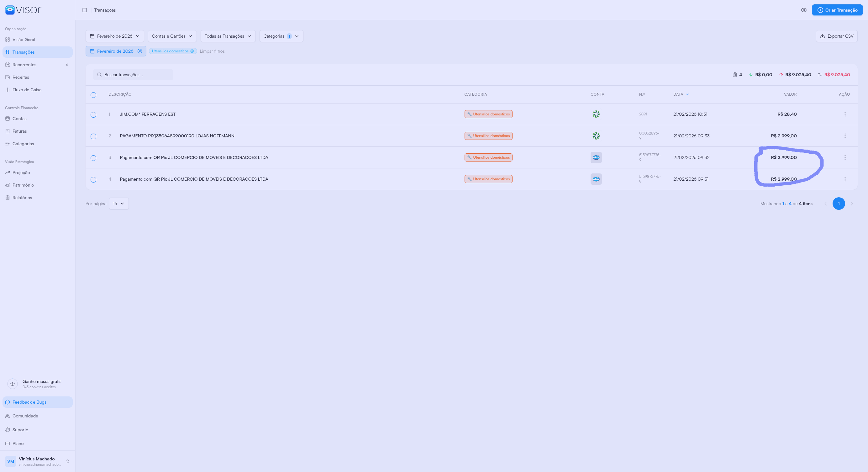
Task: Collapse the sidebar panel icon
Action: [x=85, y=10]
